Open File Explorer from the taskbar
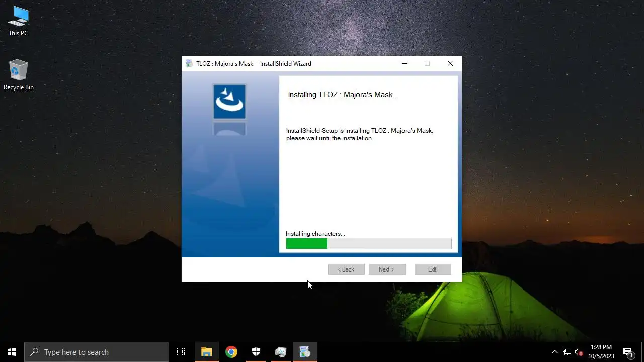The width and height of the screenshot is (644, 362). [207, 352]
